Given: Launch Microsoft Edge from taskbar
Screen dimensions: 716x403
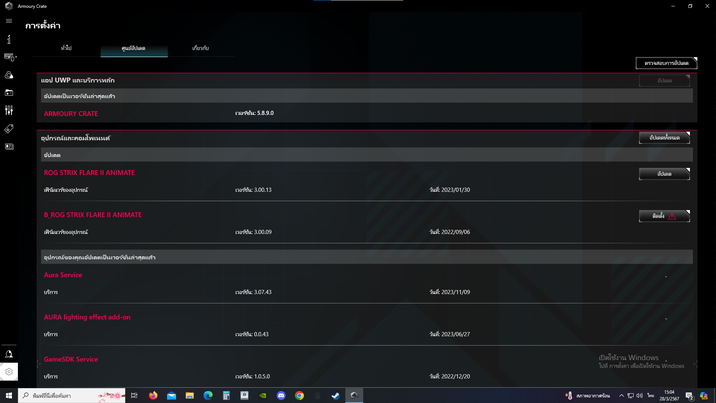Looking at the screenshot, I should pos(208,396).
